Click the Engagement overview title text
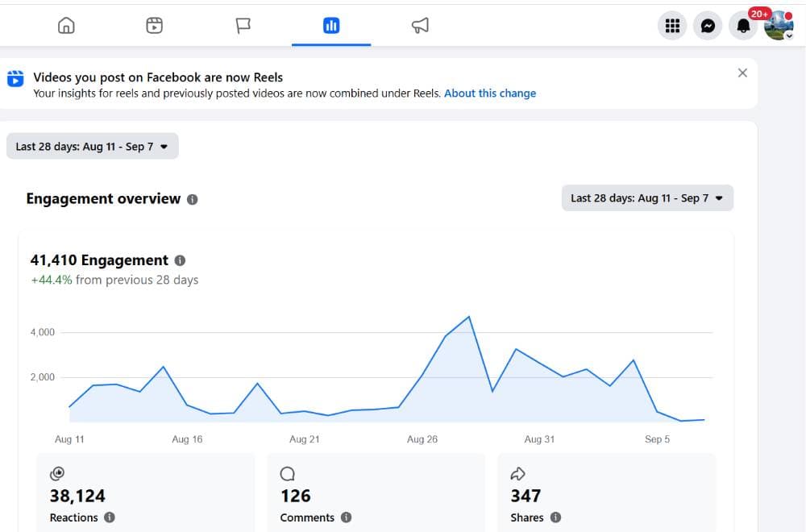 103,198
